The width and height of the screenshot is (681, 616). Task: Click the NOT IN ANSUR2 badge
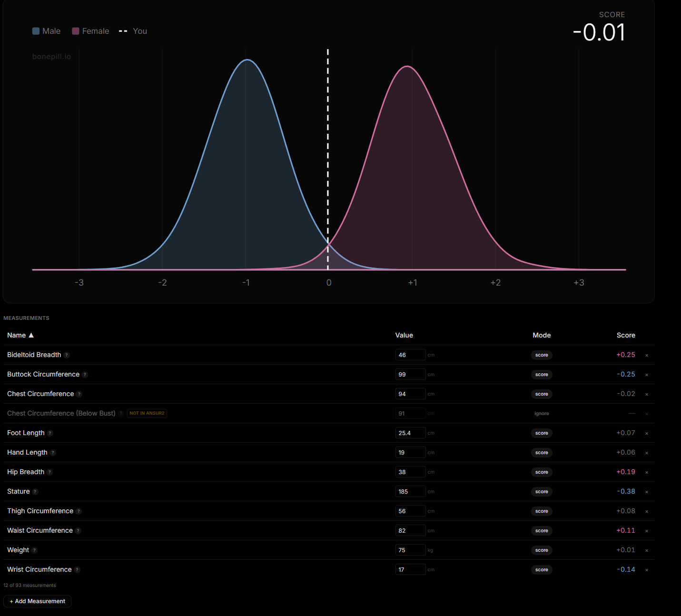(x=147, y=413)
